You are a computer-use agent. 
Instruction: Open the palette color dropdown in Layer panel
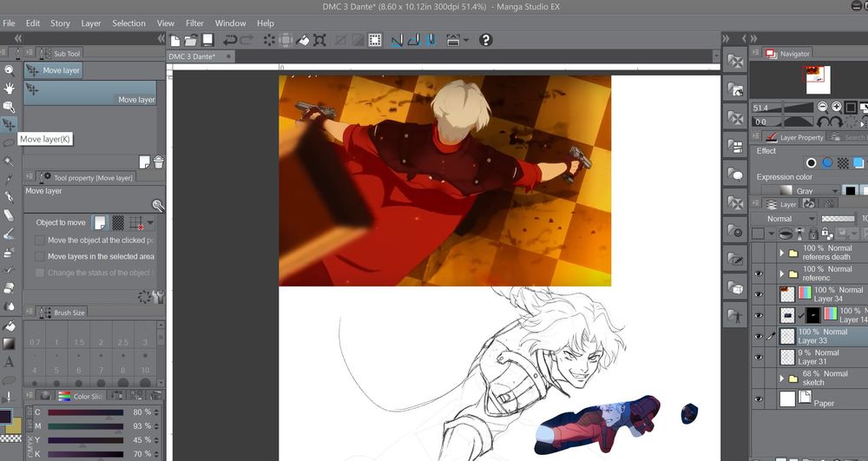[x=771, y=234]
